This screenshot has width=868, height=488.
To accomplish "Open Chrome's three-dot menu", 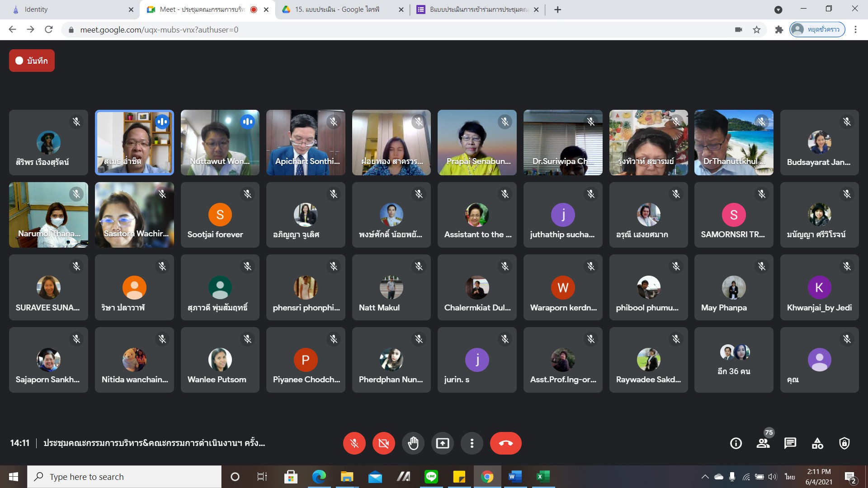I will coord(855,29).
